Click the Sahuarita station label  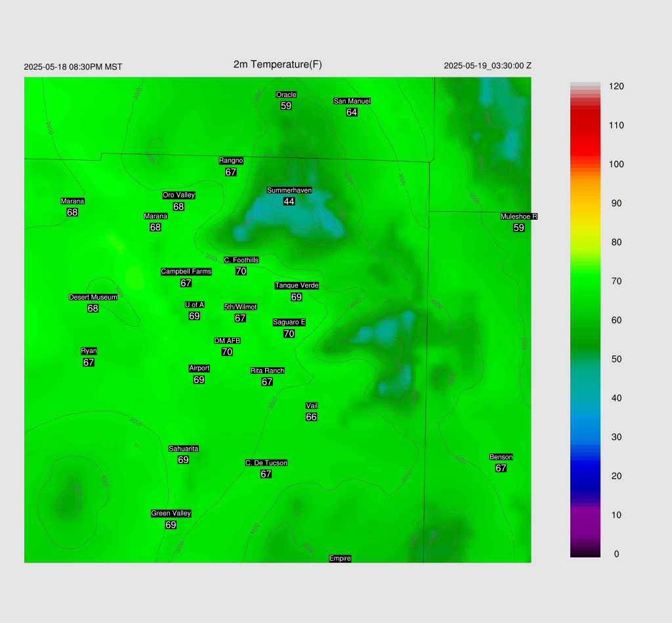pos(184,449)
